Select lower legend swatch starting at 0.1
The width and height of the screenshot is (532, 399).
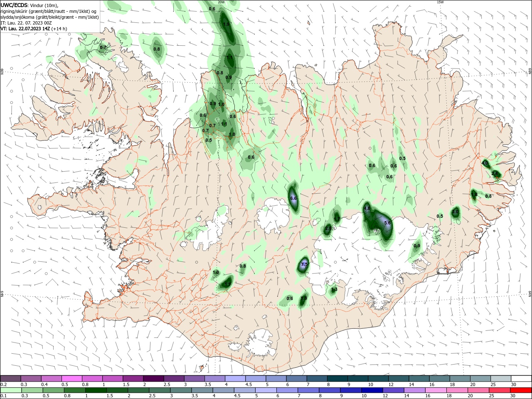11,390
